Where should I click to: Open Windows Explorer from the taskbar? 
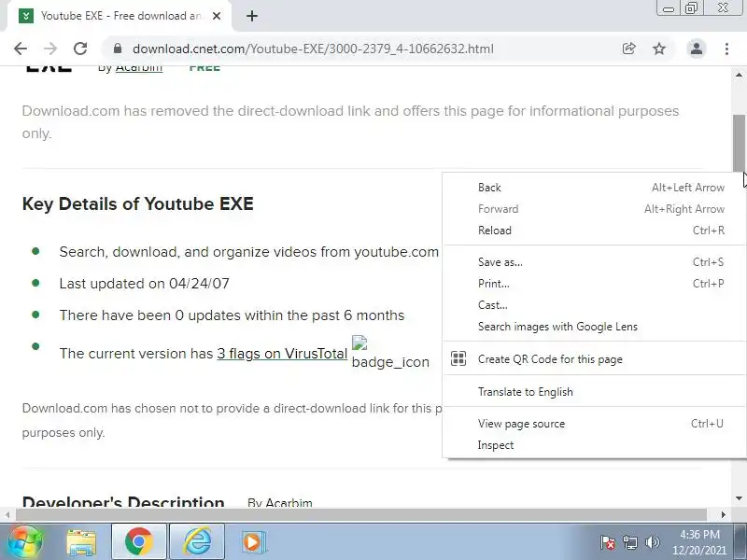[x=81, y=542]
